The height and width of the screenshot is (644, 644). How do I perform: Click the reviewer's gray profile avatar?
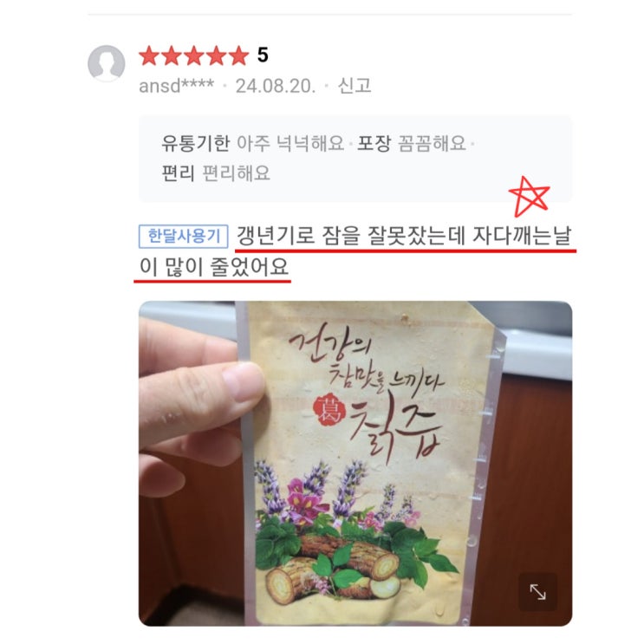click(107, 63)
